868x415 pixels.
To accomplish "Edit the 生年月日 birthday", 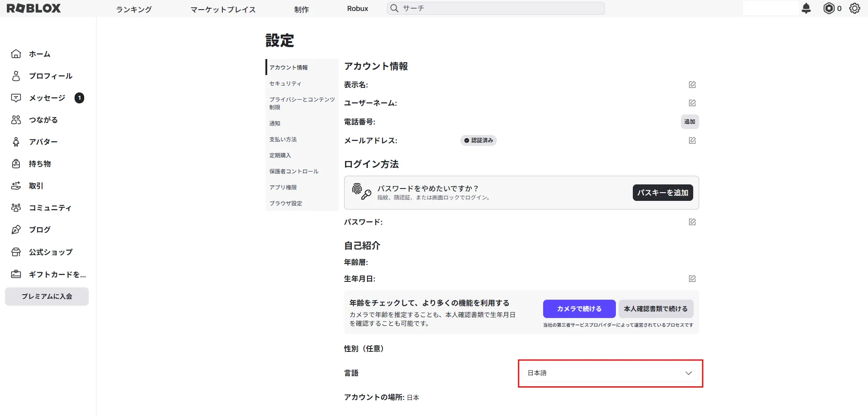I will pyautogui.click(x=692, y=279).
